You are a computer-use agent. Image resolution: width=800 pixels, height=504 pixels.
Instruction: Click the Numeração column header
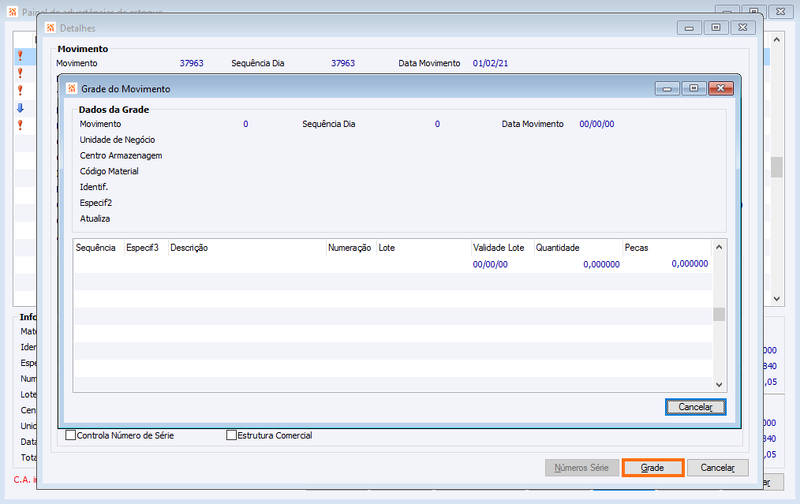[349, 248]
